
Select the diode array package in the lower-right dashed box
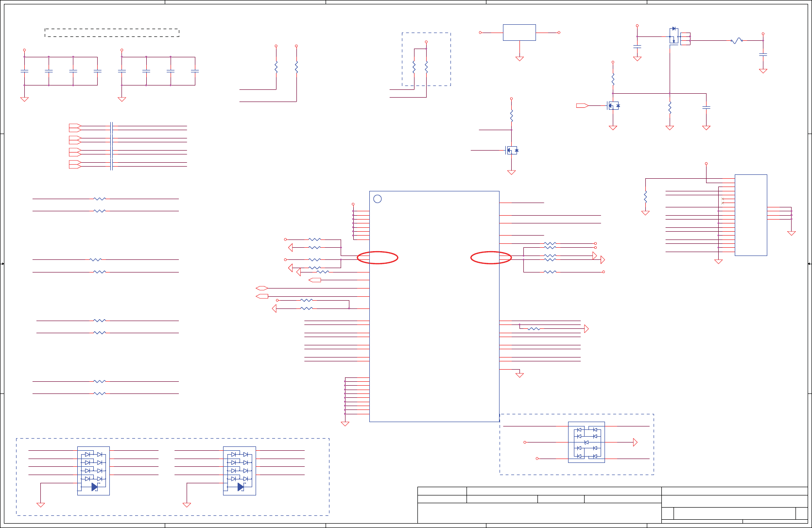click(x=587, y=442)
